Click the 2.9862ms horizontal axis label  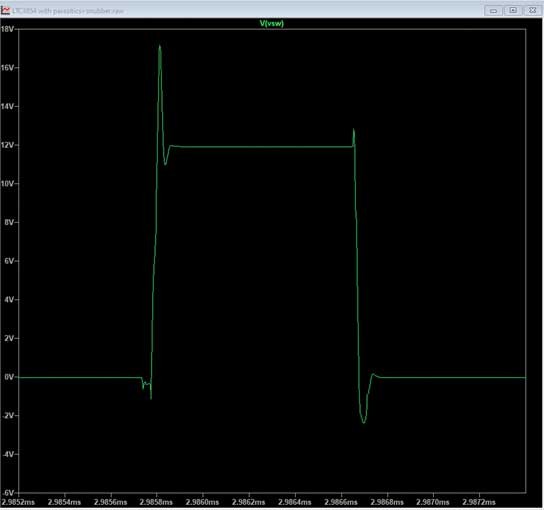click(x=248, y=502)
